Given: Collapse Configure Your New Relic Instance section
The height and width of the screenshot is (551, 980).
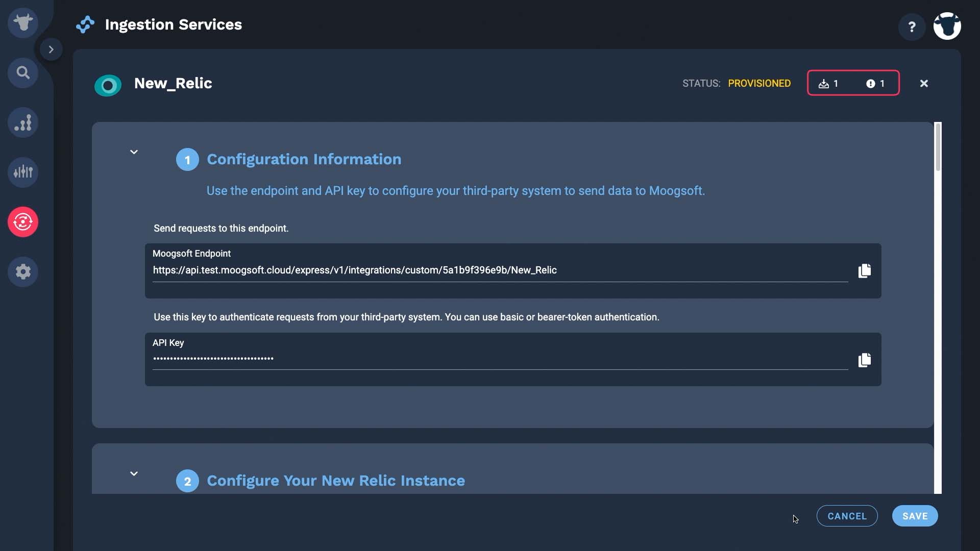Looking at the screenshot, I should 134,473.
